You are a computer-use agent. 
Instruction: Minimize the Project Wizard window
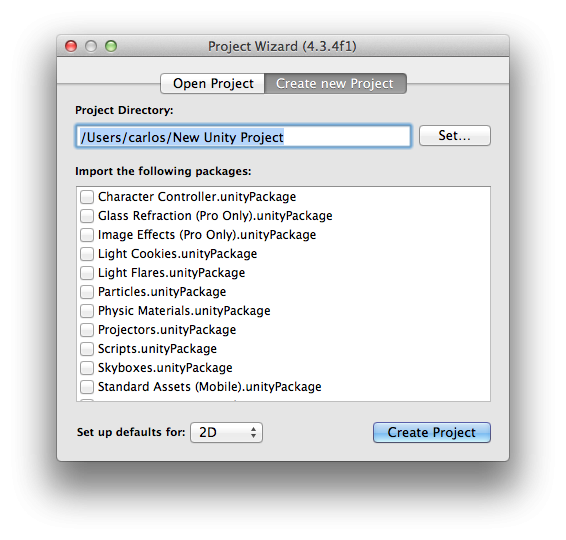[91, 46]
